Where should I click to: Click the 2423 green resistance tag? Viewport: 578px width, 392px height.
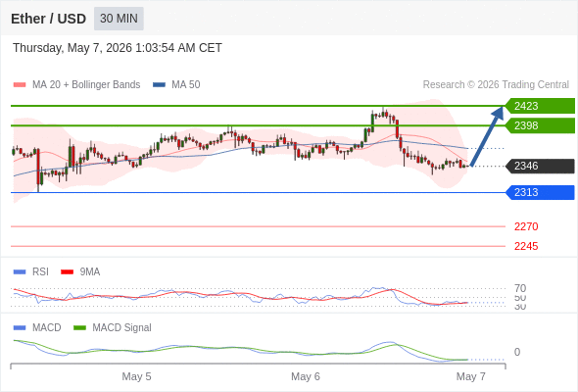540,106
